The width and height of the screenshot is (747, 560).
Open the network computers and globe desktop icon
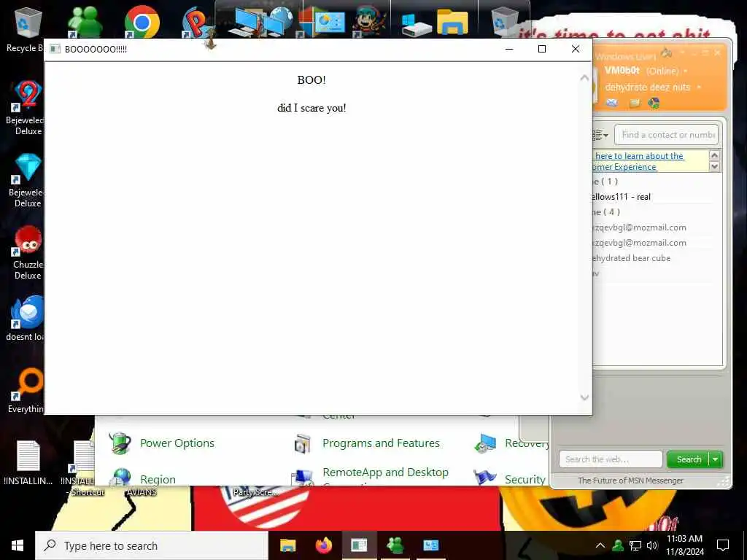pyautogui.click(x=260, y=22)
